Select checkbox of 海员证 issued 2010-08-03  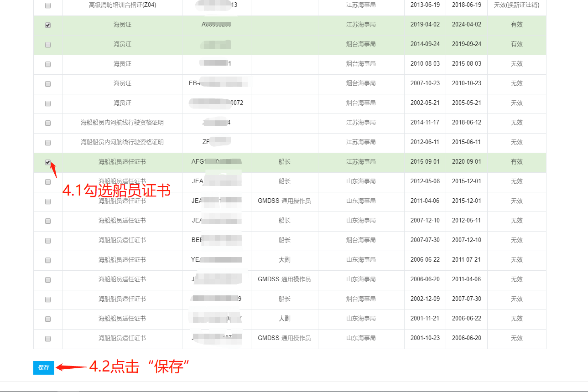pos(48,64)
